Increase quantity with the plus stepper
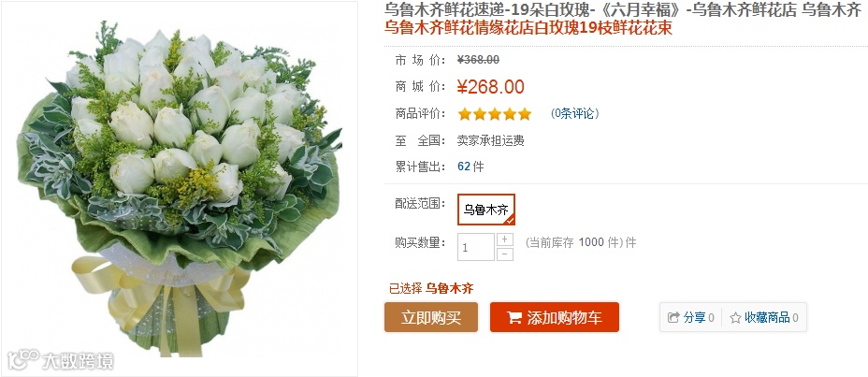 505,239
